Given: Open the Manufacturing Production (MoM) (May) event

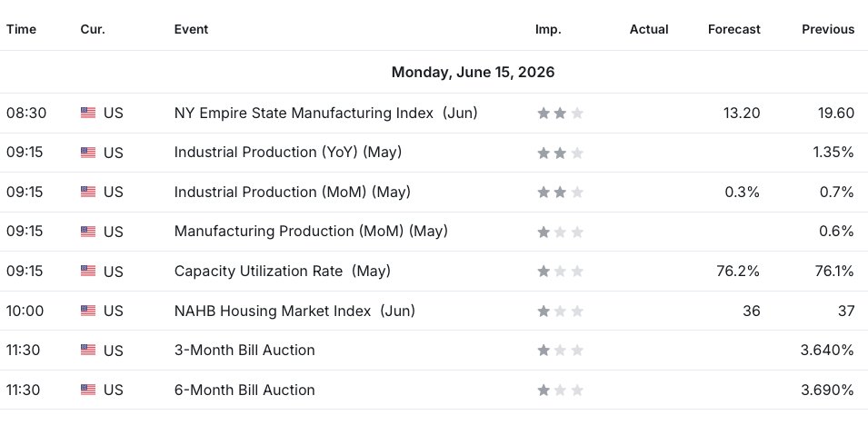Looking at the screenshot, I should (311, 232).
